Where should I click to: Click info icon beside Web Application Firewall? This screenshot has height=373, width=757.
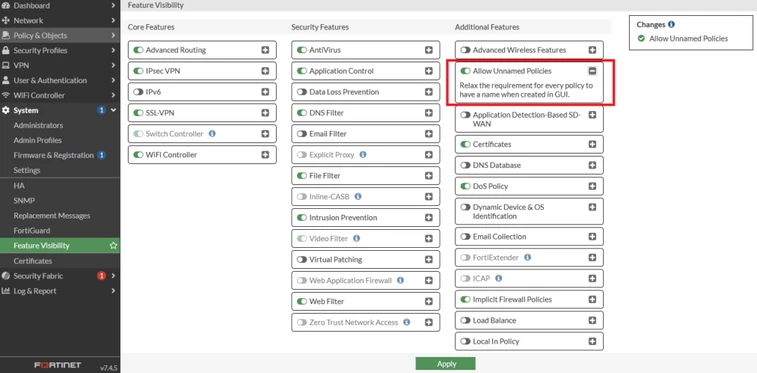(400, 280)
